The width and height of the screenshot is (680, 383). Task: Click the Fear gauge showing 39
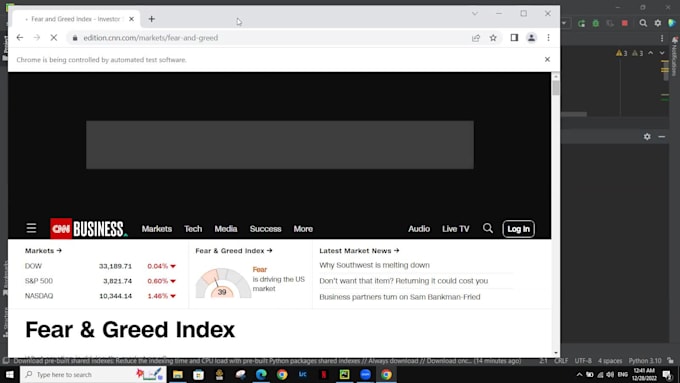[223, 283]
